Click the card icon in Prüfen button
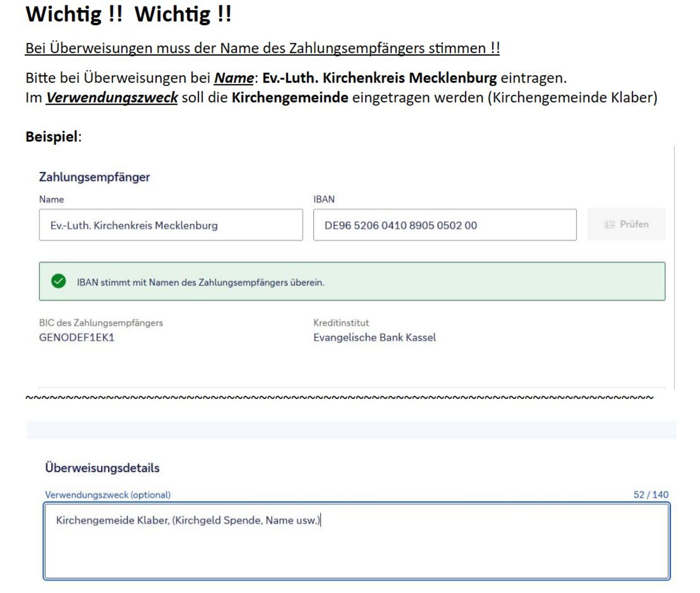This screenshot has height=593, width=700. tap(609, 224)
